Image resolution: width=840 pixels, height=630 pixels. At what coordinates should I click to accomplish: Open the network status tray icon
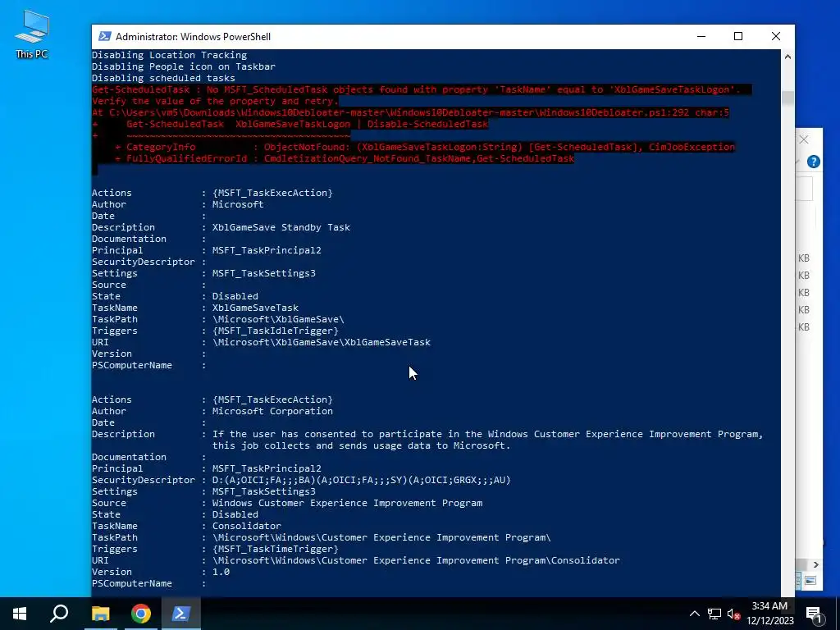(714, 614)
